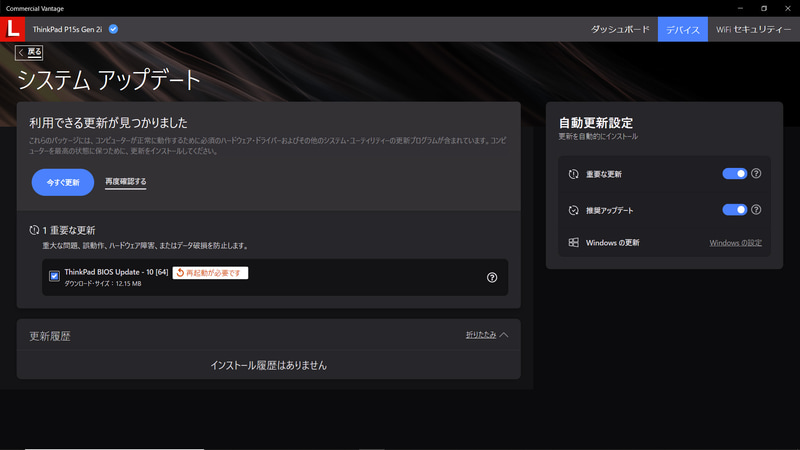This screenshot has width=800, height=450.
Task: Open the ダッシュボード tab
Action: 620,29
